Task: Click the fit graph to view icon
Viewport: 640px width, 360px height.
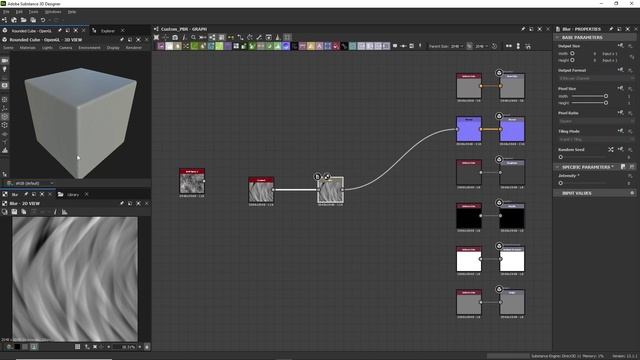Action: [156, 37]
